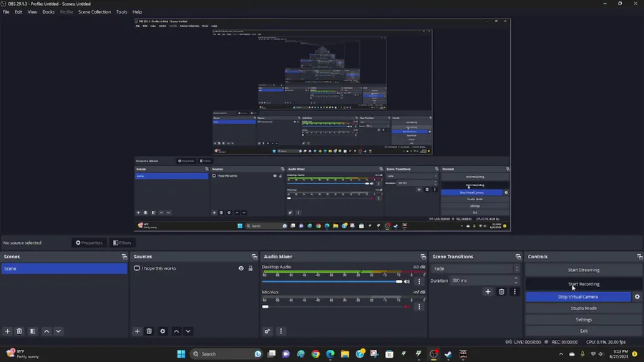This screenshot has width=644, height=362.
Task: Open Settings from Controls panel
Action: (x=584, y=320)
